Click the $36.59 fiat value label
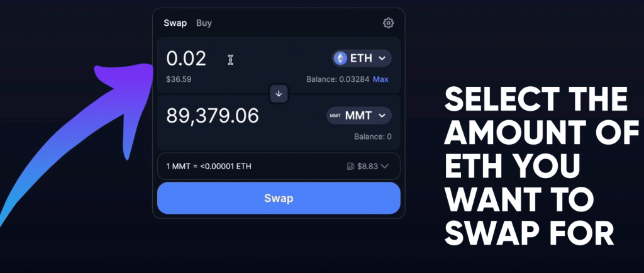 [179, 79]
